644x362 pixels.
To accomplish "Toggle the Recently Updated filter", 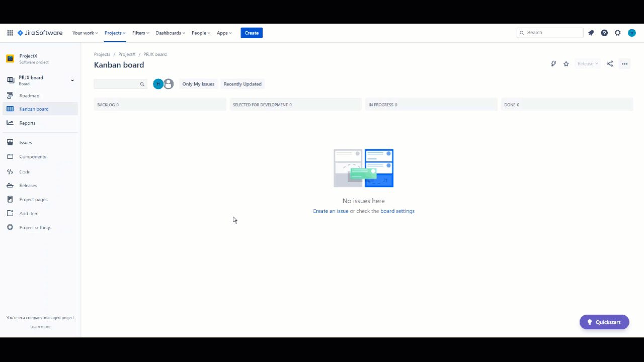I will pyautogui.click(x=243, y=84).
